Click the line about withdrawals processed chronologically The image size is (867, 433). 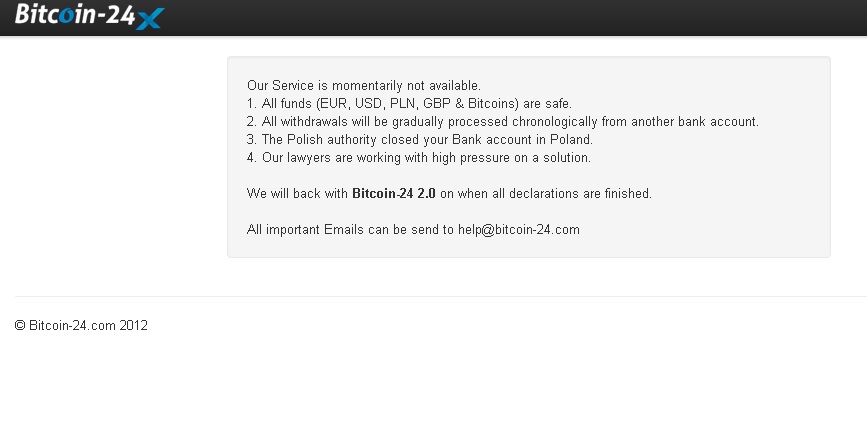pos(503,122)
